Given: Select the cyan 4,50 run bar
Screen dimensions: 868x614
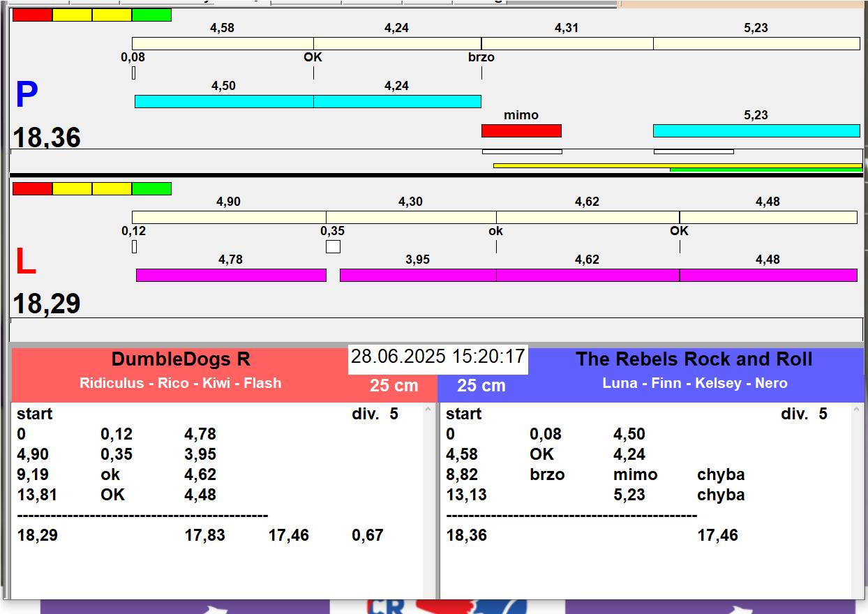Looking at the screenshot, I should pyautogui.click(x=224, y=101).
